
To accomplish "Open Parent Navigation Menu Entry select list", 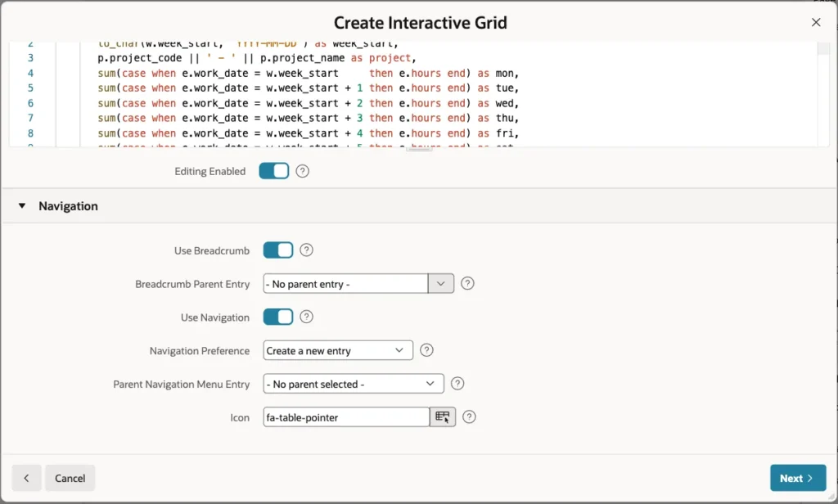I will (x=354, y=384).
